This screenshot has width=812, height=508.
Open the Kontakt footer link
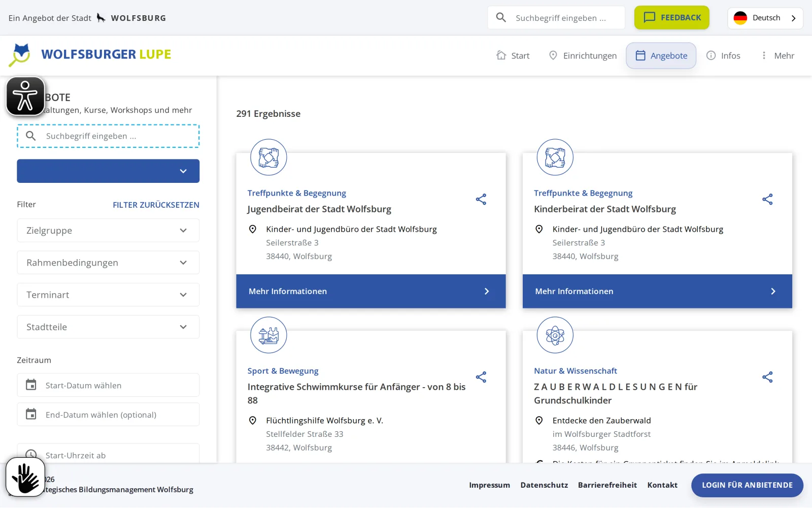pos(662,485)
